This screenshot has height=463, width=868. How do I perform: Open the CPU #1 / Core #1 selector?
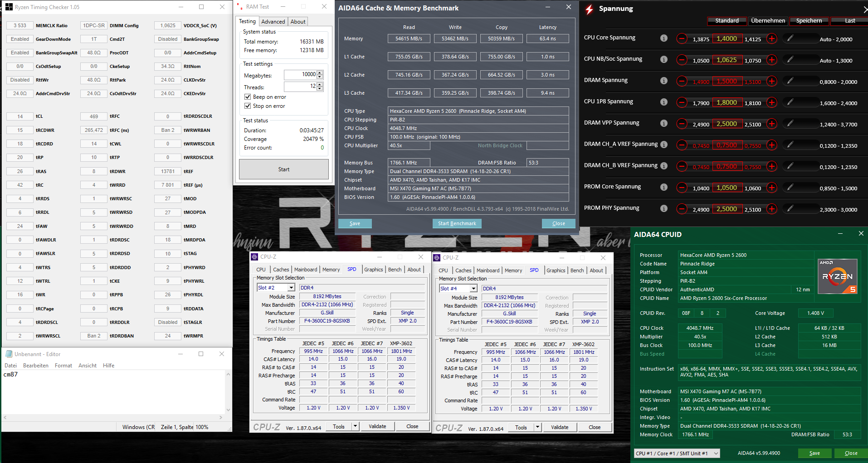(677, 453)
